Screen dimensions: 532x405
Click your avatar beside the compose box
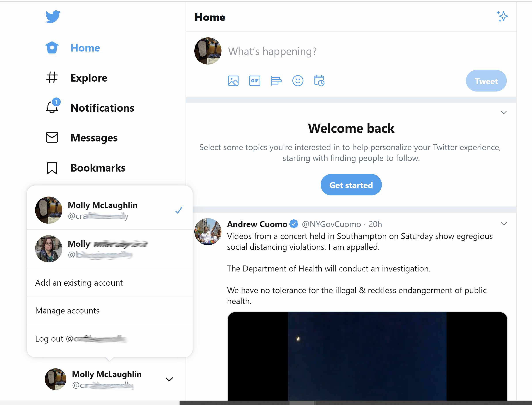tap(208, 51)
